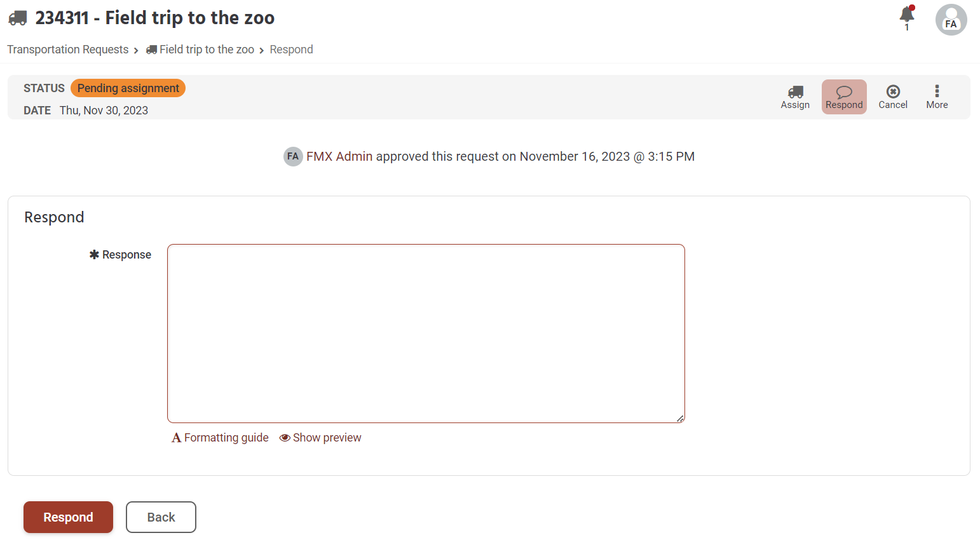Click the Pending assignment status badge
Image resolution: width=980 pixels, height=547 pixels.
(128, 88)
